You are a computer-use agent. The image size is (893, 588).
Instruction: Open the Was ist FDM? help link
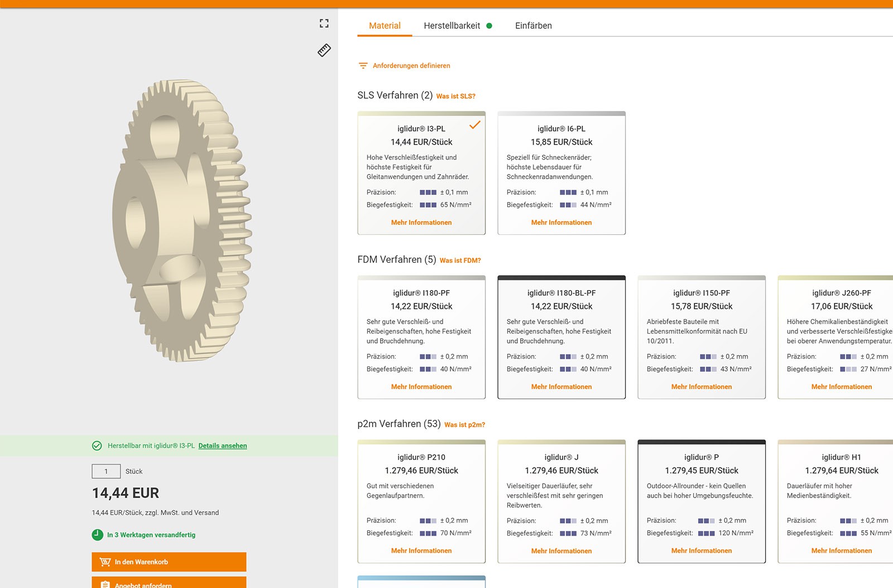click(x=460, y=261)
